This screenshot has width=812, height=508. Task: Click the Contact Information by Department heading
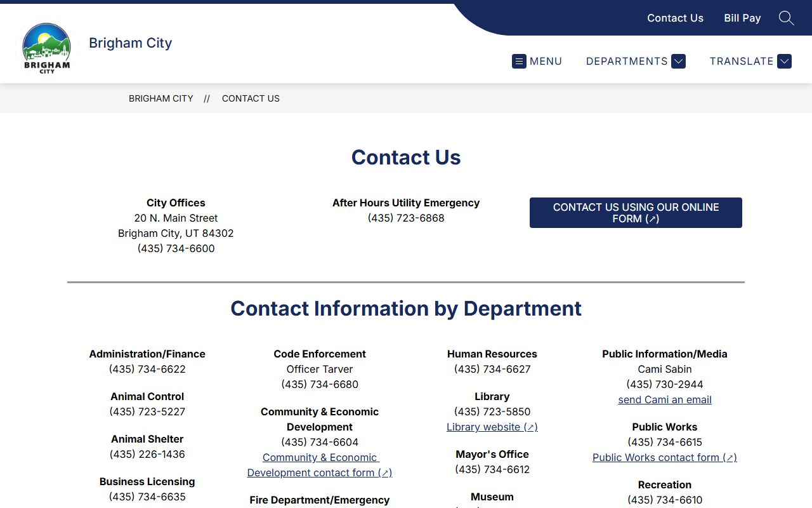click(406, 309)
